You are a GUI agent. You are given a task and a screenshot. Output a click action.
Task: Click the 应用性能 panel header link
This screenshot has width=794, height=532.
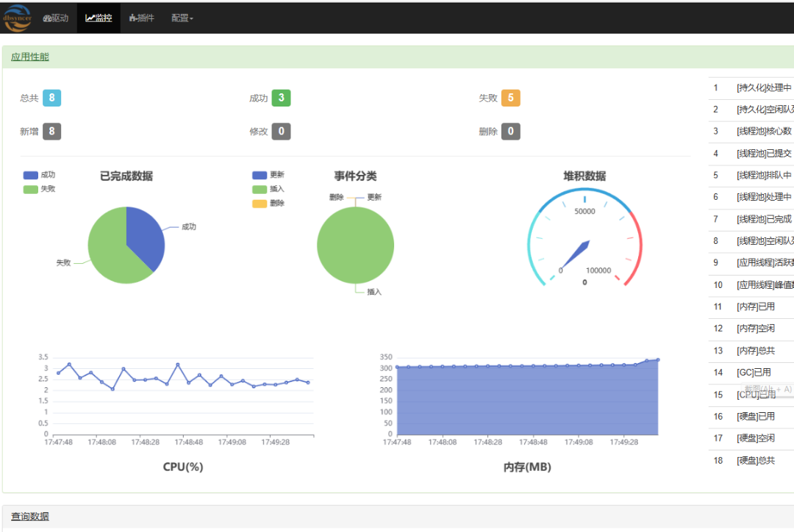pyautogui.click(x=30, y=57)
